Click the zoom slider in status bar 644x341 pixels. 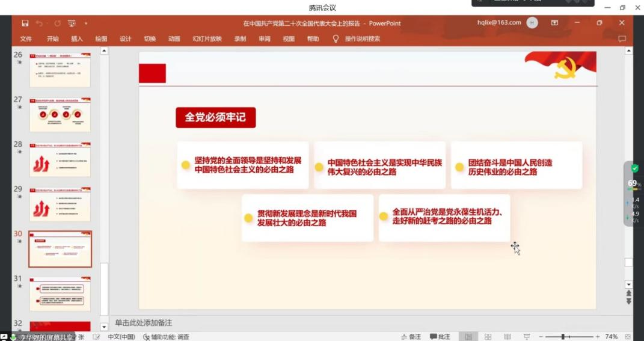point(563,337)
